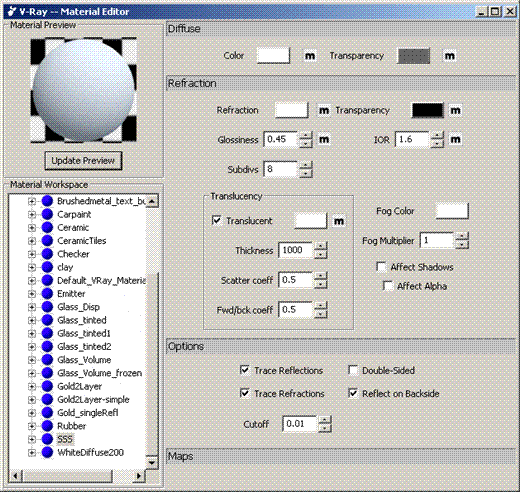Select Gold2Layer-simple in material list

tap(93, 399)
